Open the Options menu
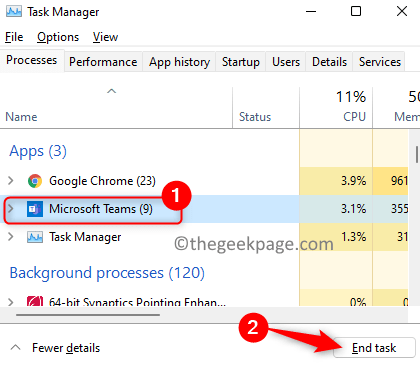Image resolution: width=420 pixels, height=369 pixels. coord(58,37)
